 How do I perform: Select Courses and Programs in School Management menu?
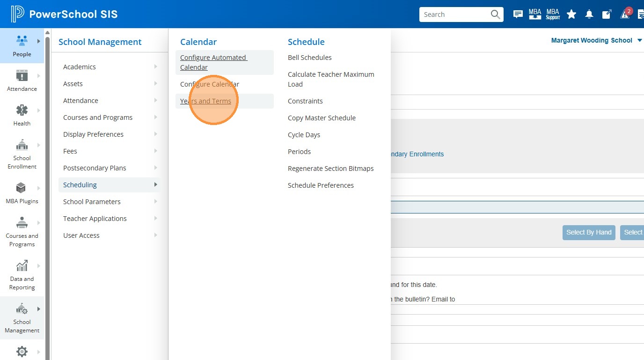click(x=109, y=118)
